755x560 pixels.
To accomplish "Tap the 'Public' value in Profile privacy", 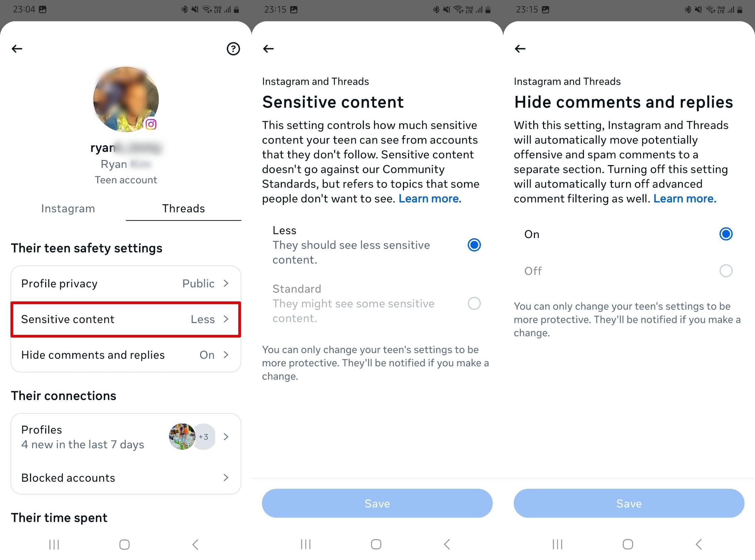I will [x=198, y=284].
